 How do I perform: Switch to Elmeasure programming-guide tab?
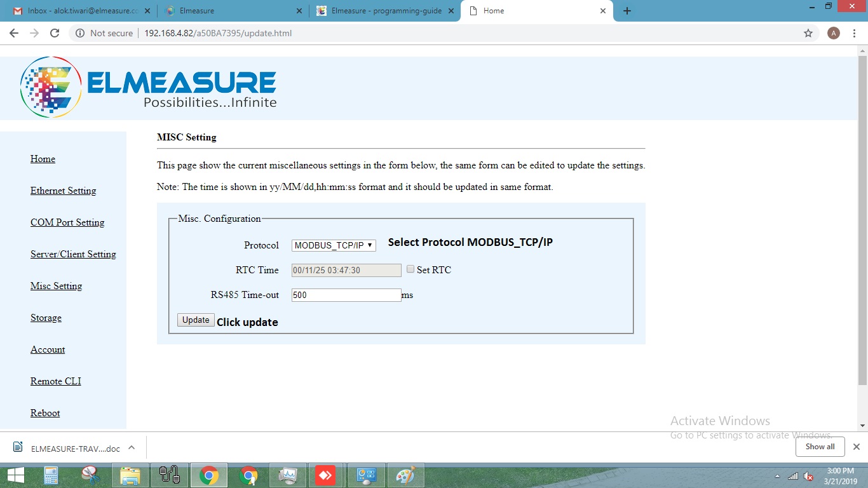384,11
